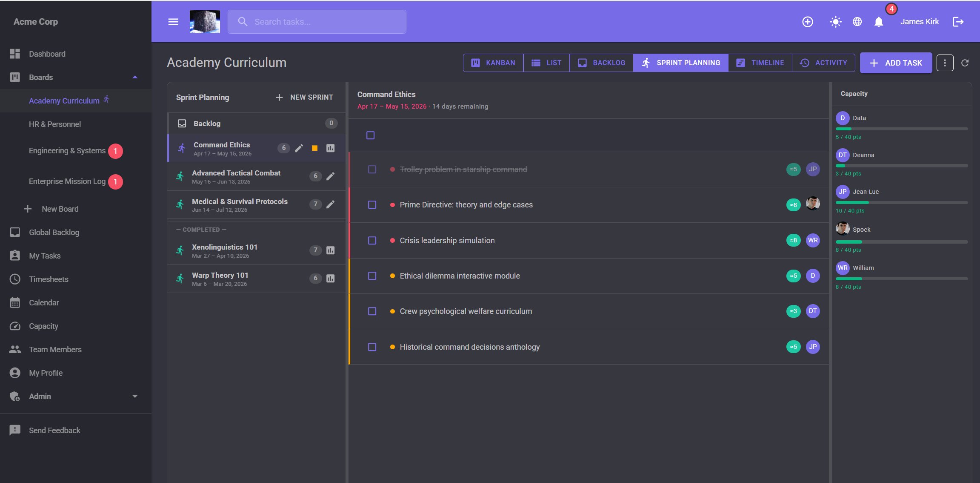
Task: Open Team Members in the sidebar
Action: [x=76, y=349]
